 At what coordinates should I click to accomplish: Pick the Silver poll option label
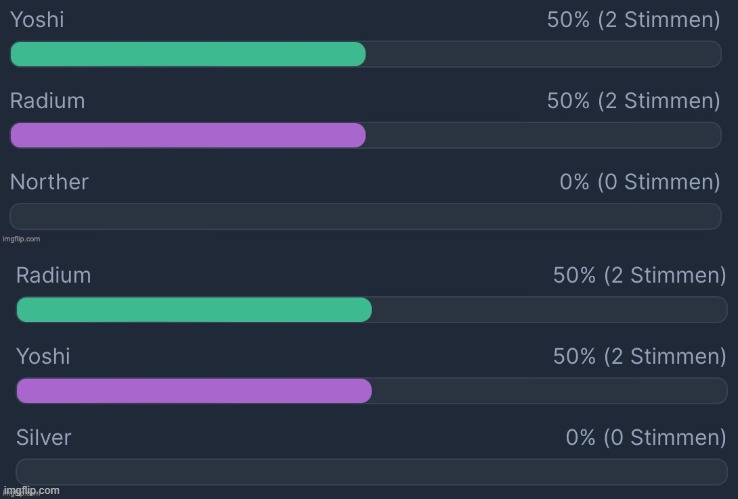tap(44, 437)
